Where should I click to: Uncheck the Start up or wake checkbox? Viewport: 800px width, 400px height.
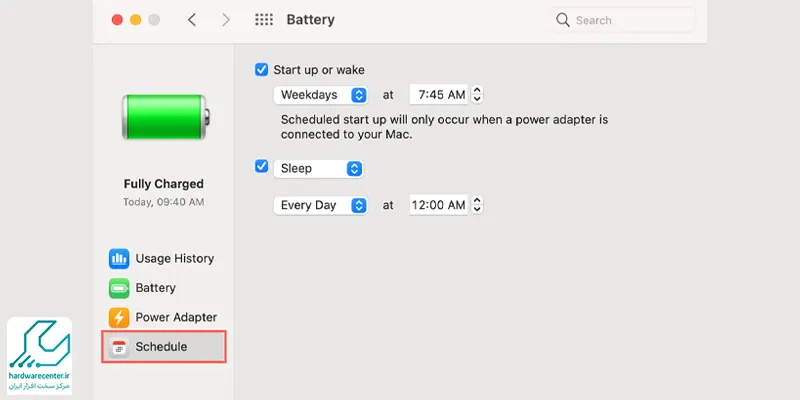(x=262, y=70)
